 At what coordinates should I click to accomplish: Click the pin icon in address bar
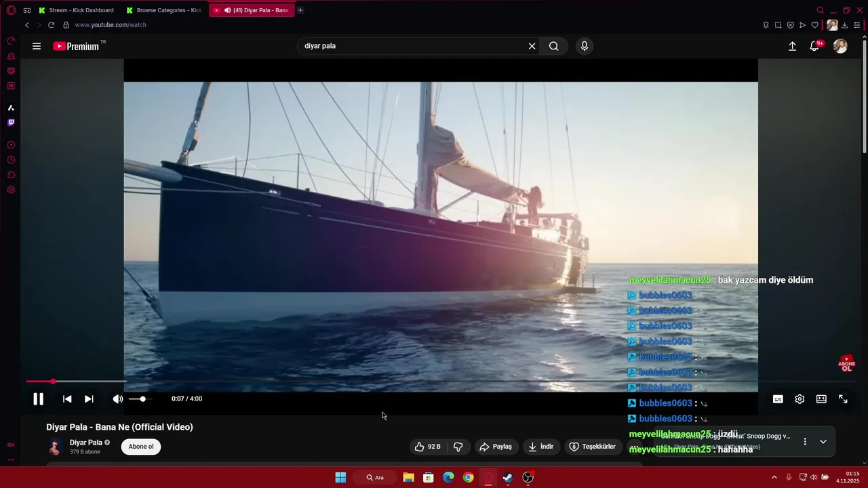pos(766,25)
